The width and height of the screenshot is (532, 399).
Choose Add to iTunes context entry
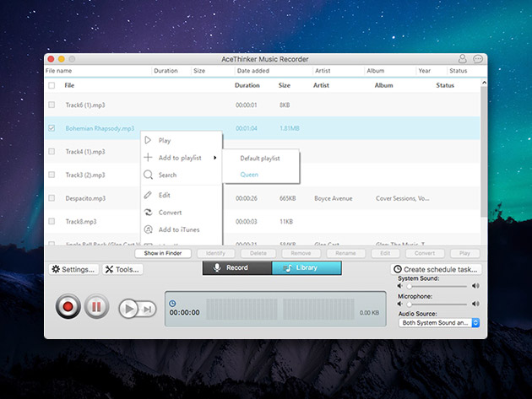click(x=182, y=229)
